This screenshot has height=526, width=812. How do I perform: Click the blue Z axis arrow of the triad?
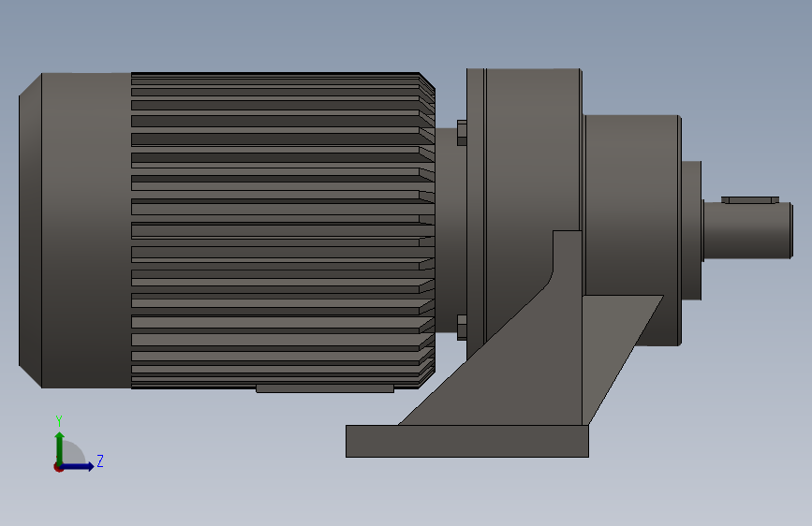click(78, 466)
